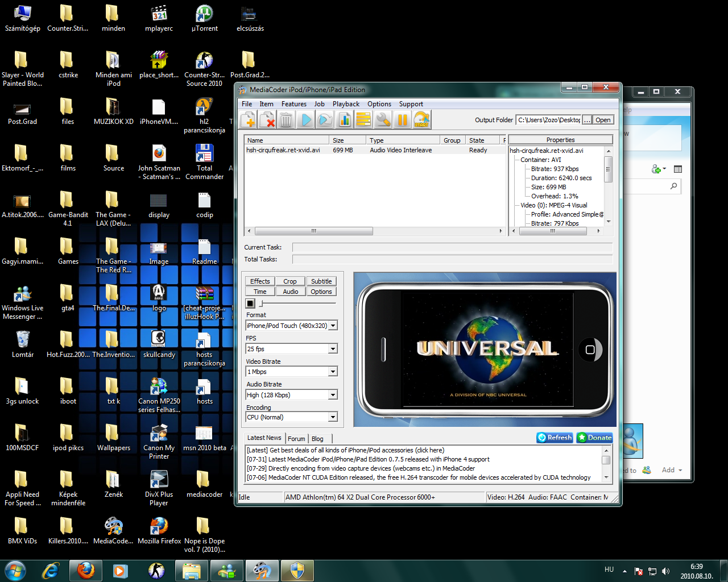Open the bar chart statistics toolbar icon
The image size is (728, 582).
tap(344, 119)
